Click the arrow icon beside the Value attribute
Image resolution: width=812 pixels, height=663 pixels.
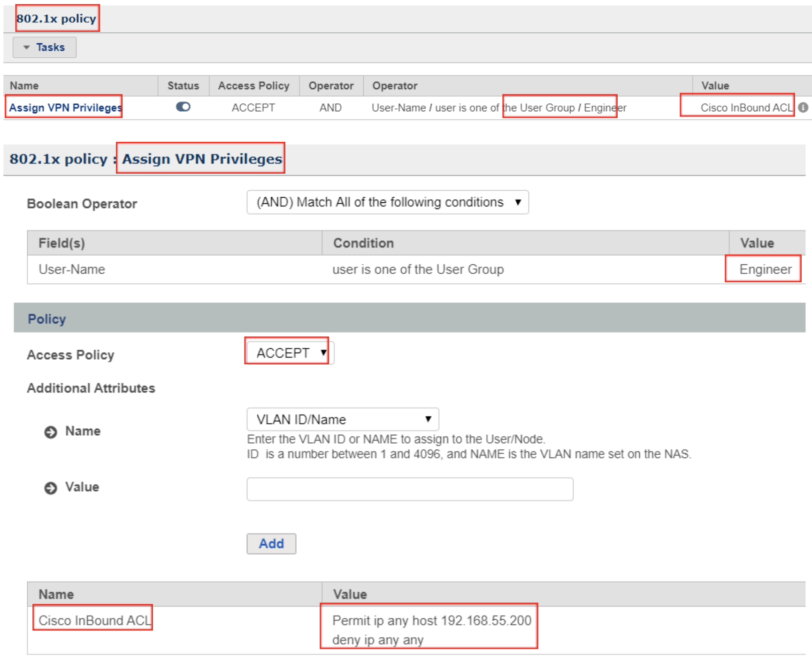click(x=51, y=488)
